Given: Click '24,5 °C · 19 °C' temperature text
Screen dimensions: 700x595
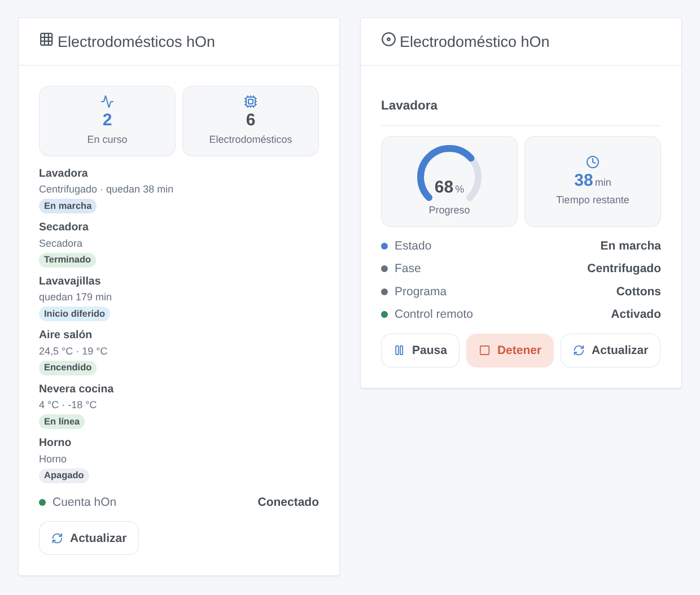Looking at the screenshot, I should 73,351.
